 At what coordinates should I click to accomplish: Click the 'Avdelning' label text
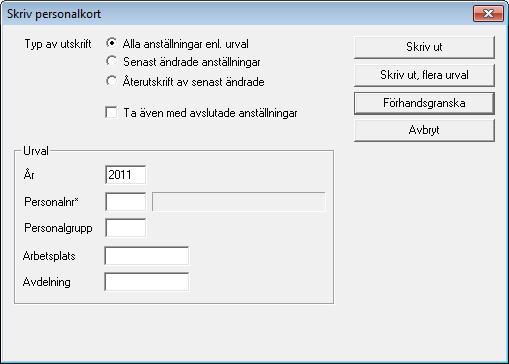47,282
